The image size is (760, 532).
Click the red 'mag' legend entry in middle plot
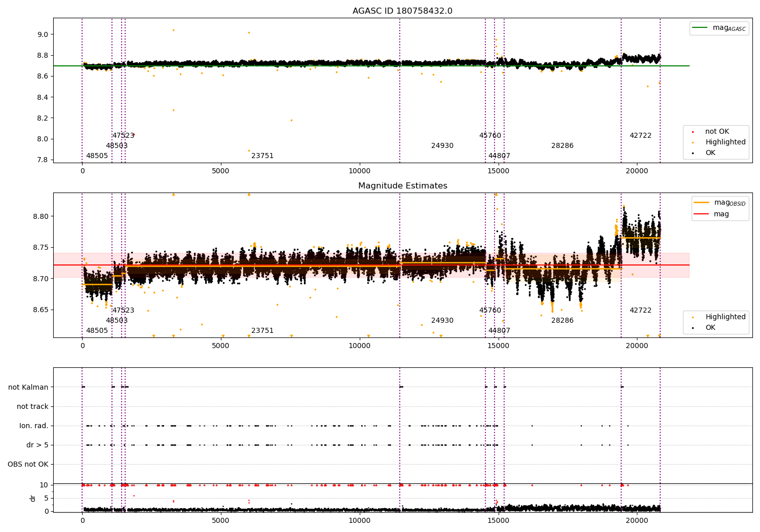[712, 214]
